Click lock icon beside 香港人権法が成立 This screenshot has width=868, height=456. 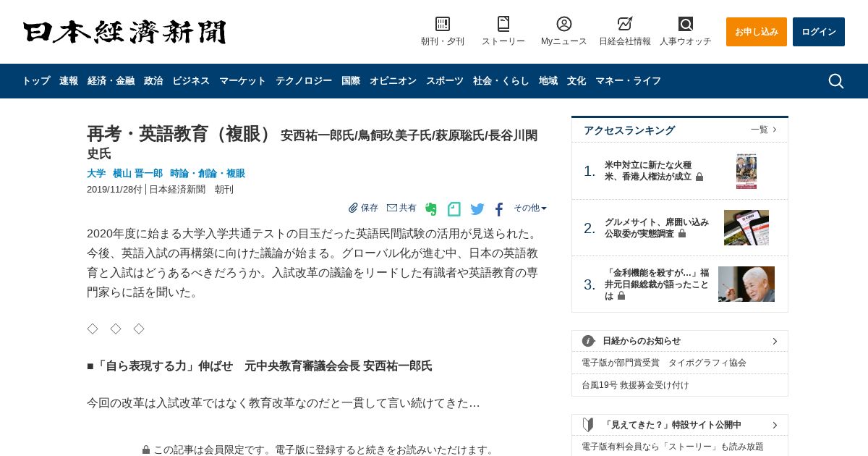click(x=699, y=177)
